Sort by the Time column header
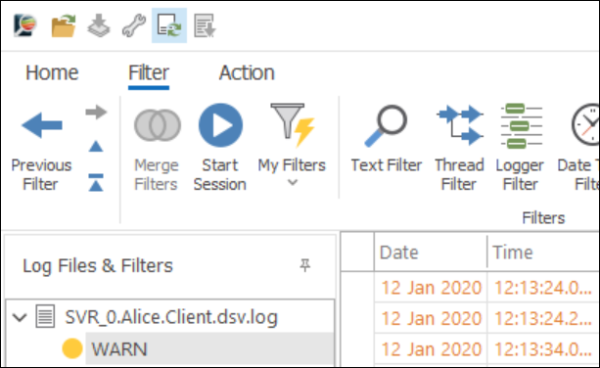This screenshot has width=600, height=368. click(x=543, y=252)
